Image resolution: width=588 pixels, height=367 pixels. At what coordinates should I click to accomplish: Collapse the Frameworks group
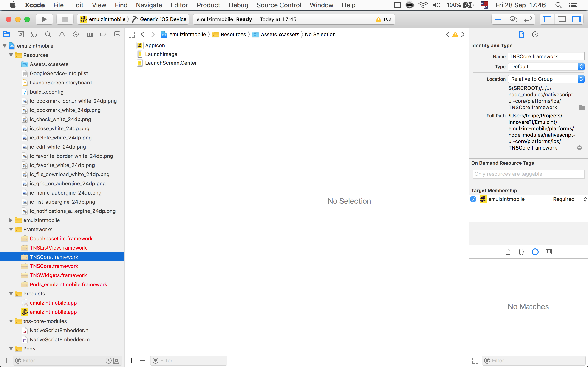pyautogui.click(x=11, y=229)
